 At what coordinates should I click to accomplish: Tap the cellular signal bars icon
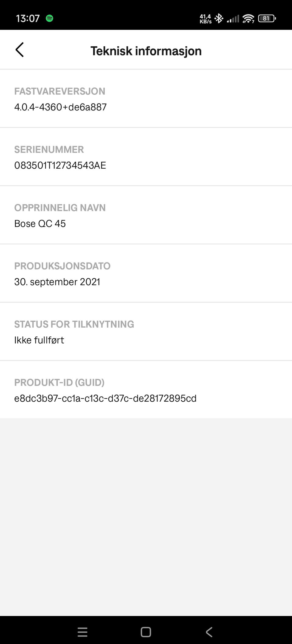[233, 19]
